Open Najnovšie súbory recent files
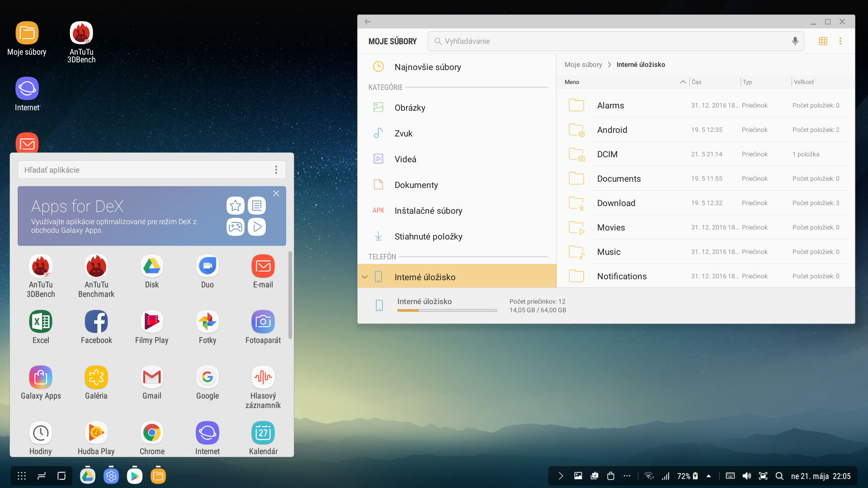The width and height of the screenshot is (868, 488). tap(427, 67)
